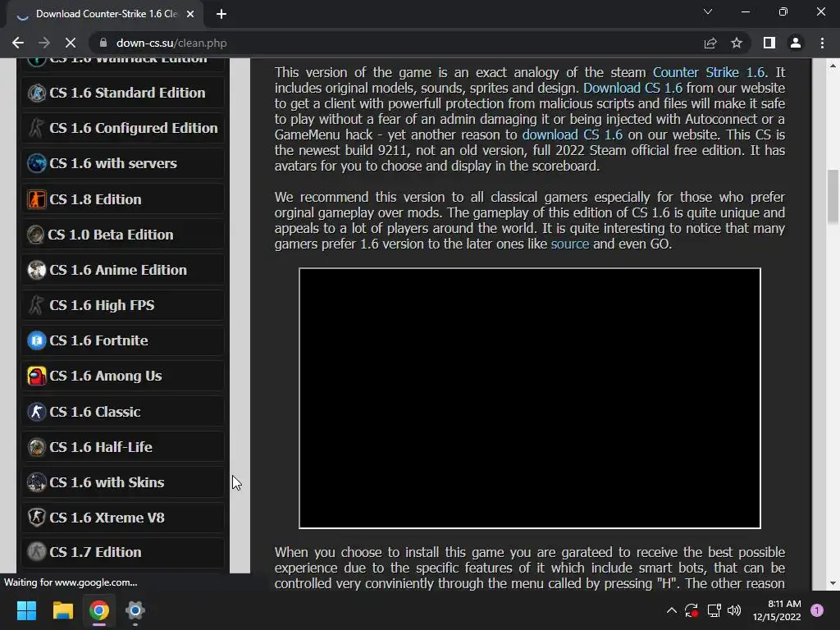Select the Download Counter-Strike 1.6 tab
Screen dimensions: 840x630
click(x=104, y=14)
